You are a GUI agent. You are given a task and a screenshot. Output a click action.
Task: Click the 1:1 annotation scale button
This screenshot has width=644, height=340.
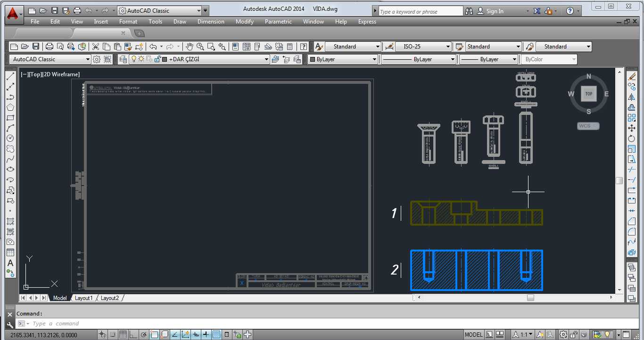pyautogui.click(x=523, y=335)
